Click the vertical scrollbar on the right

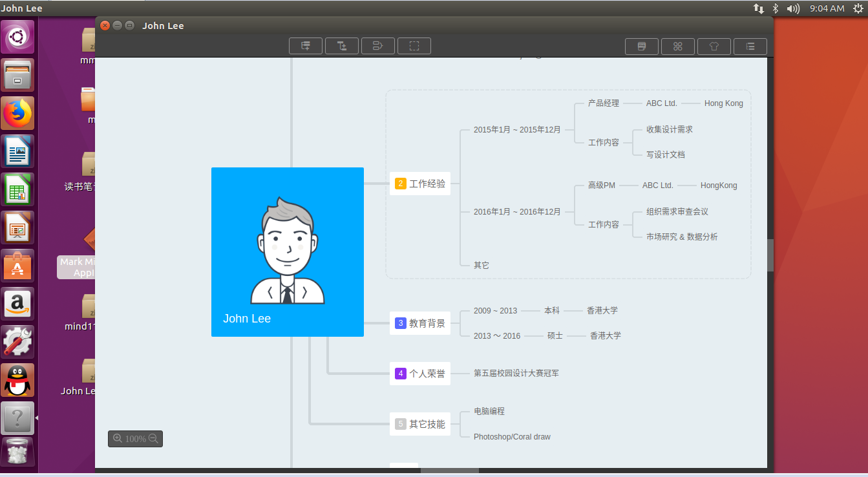tap(769, 255)
